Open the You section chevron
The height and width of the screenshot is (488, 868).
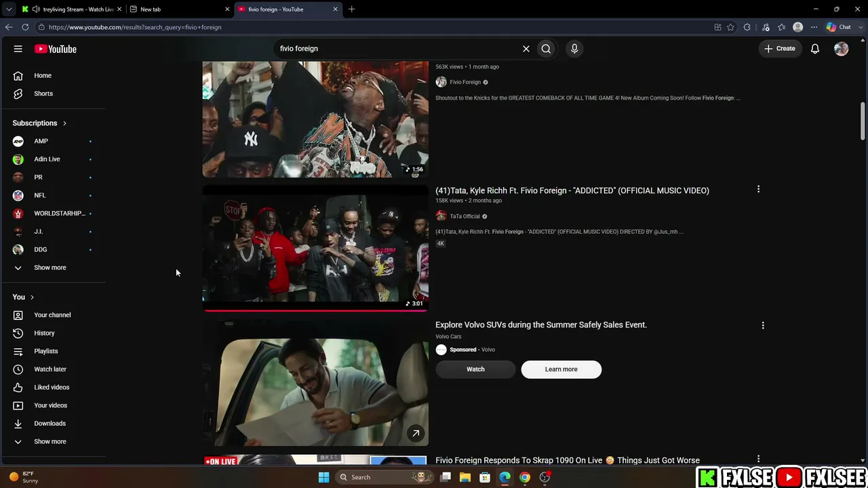point(32,297)
